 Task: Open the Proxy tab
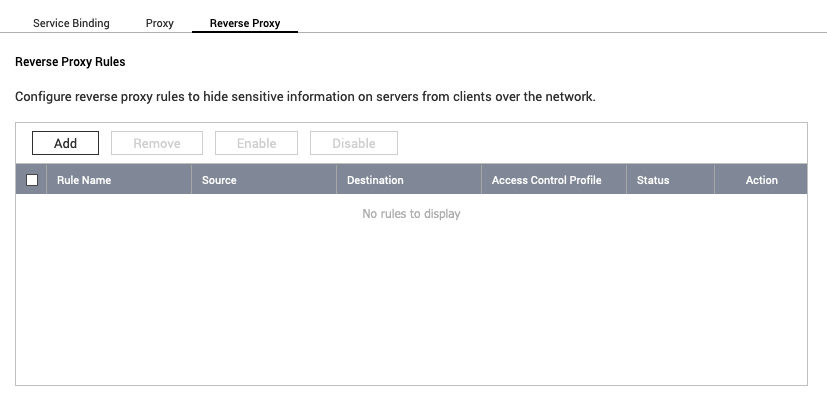pyautogui.click(x=159, y=23)
